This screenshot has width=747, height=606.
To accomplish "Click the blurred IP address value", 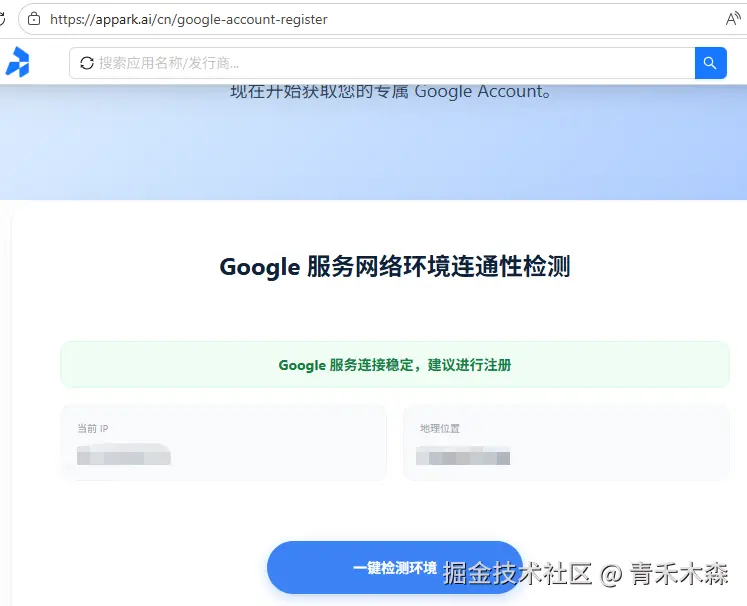I will pyautogui.click(x=124, y=454).
